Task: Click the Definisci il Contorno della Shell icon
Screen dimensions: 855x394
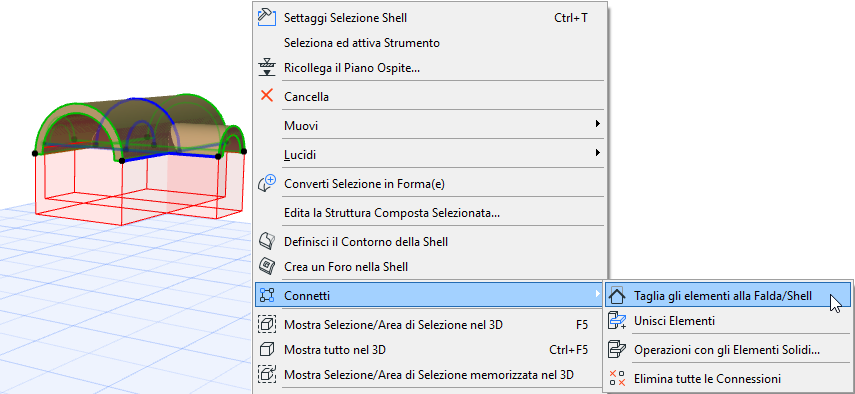Action: (267, 241)
